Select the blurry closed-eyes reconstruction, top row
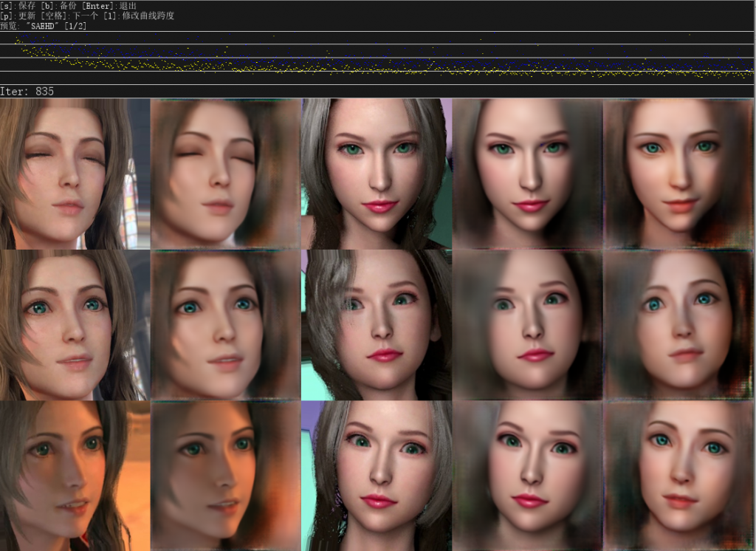 pos(226,174)
